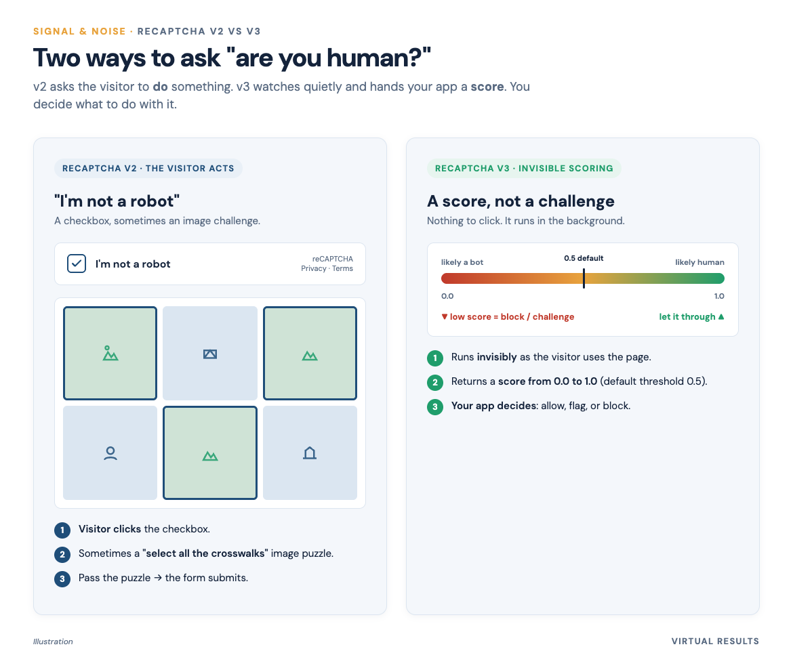The image size is (793, 672).
Task: Click the "let it through" label
Action: [691, 316]
